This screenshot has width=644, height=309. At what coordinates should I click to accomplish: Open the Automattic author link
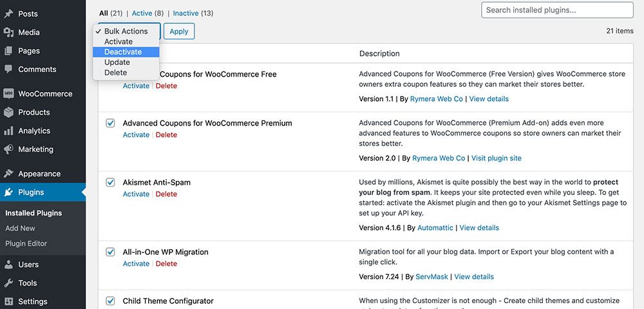coord(435,228)
